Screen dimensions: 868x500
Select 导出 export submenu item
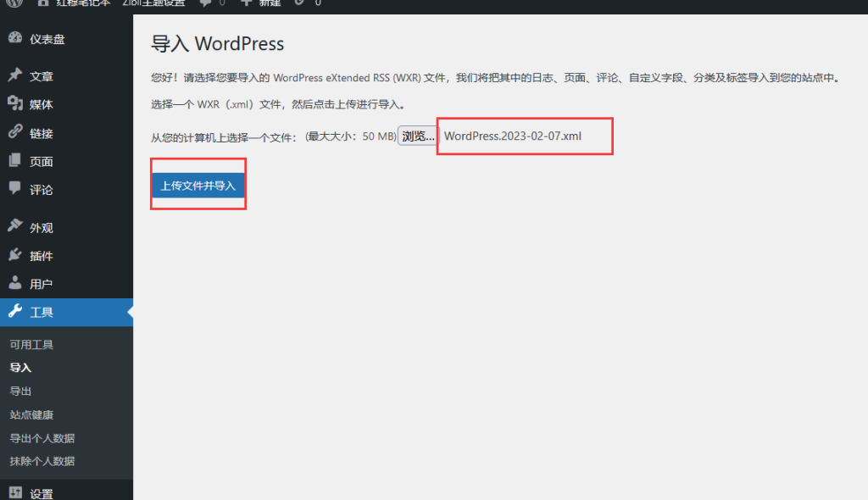20,392
